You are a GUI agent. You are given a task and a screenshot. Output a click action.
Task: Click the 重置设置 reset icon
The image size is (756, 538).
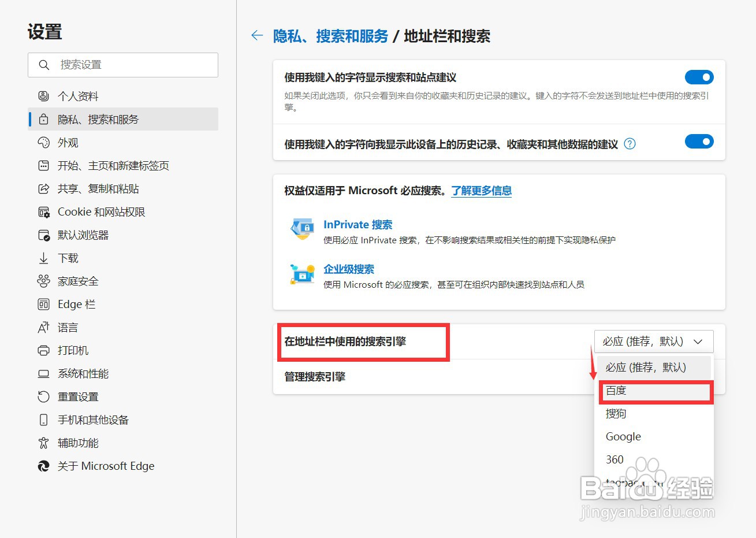click(44, 396)
